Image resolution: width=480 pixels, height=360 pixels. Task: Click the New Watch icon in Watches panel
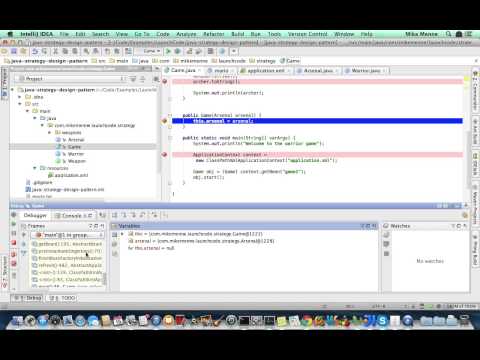386,235
